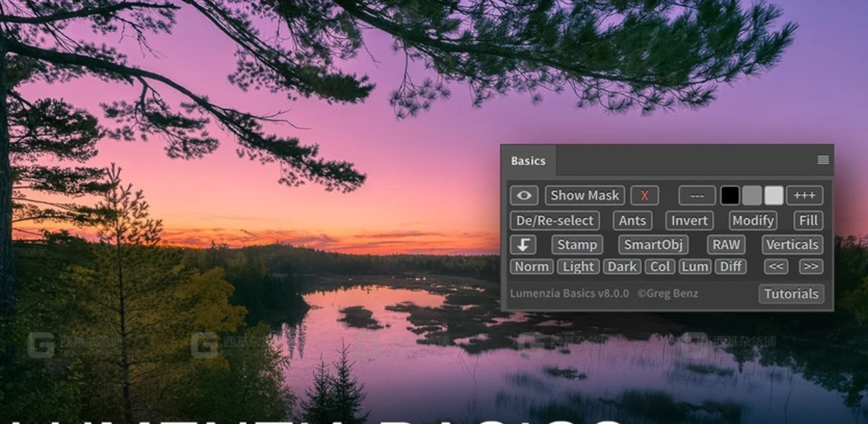Viewport: 868px width, 424px height.
Task: Choose the Light blend mode button
Action: pos(578,267)
